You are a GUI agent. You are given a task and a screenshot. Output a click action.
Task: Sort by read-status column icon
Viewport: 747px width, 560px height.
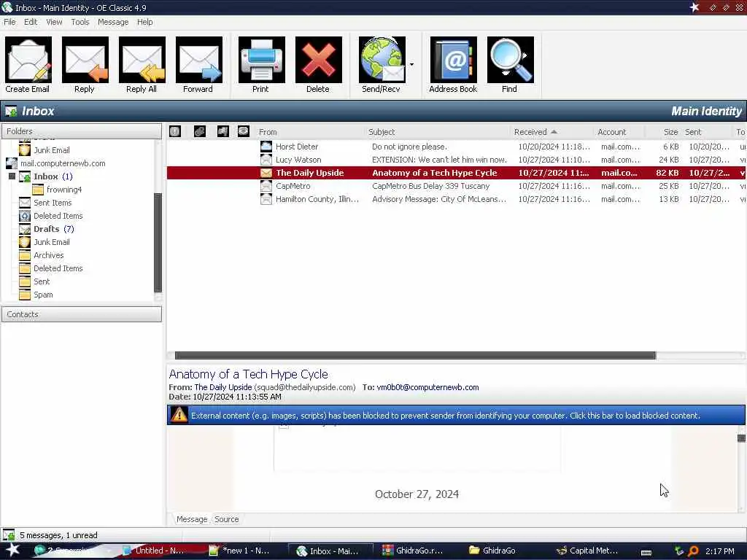pyautogui.click(x=244, y=131)
